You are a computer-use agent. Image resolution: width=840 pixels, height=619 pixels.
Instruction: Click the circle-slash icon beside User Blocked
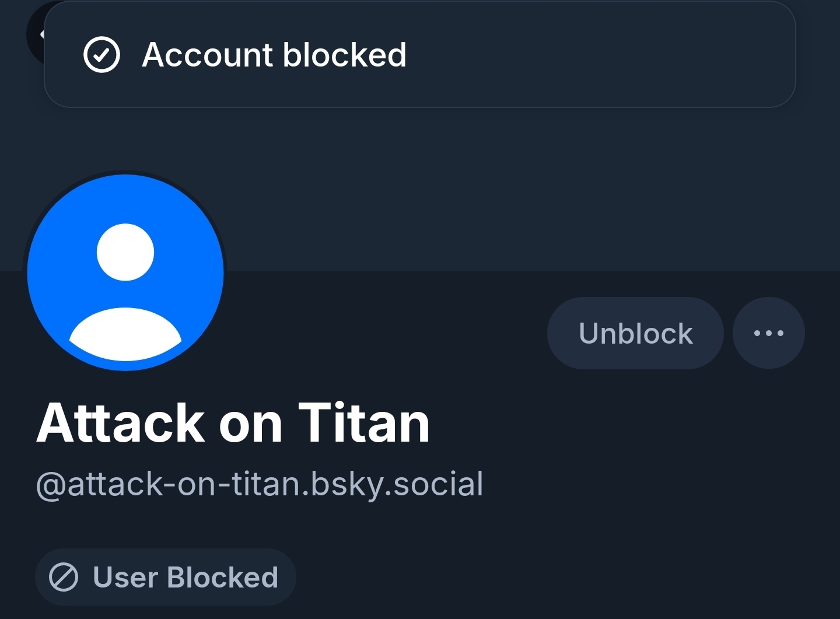click(64, 578)
